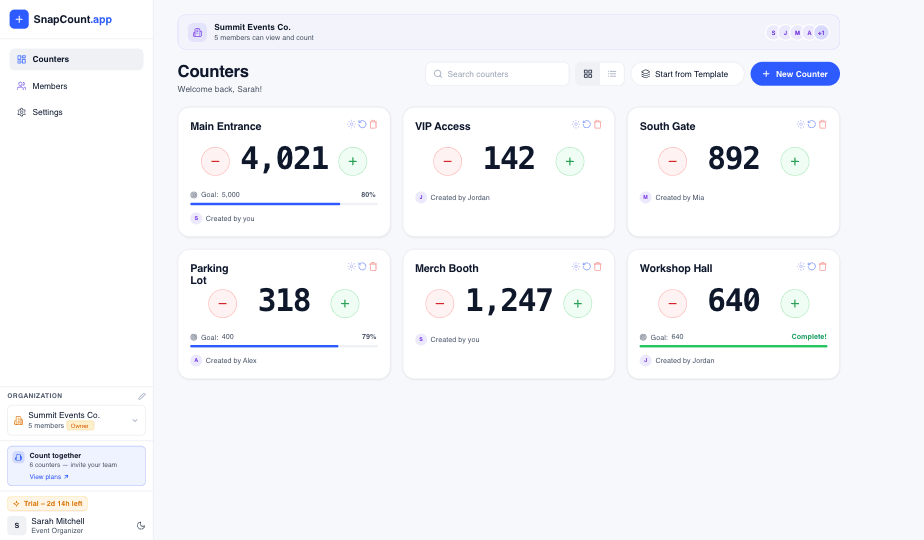Show extra members via +1 avatar
The height and width of the screenshot is (540, 924).
821,32
